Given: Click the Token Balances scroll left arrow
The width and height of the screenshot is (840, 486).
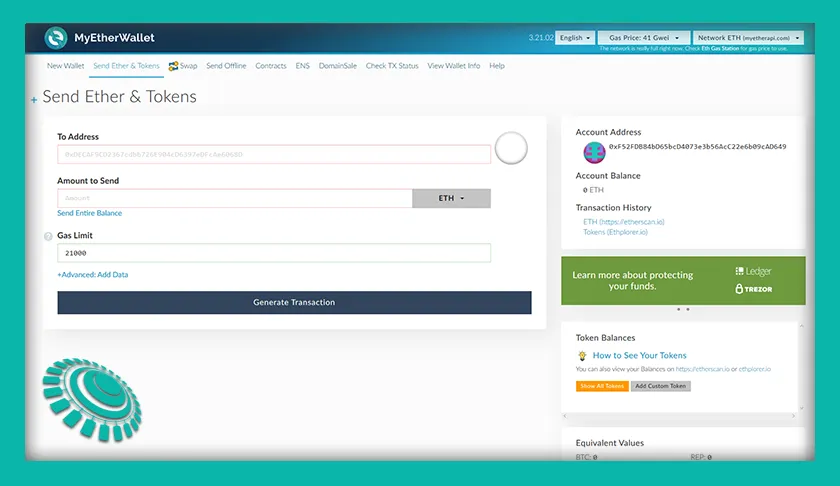Looking at the screenshot, I should (565, 416).
